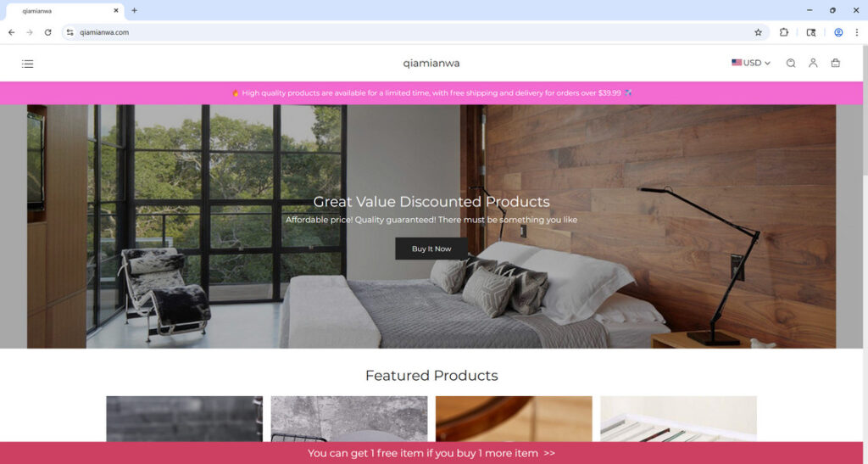Image resolution: width=868 pixels, height=464 pixels.
Task: Click the Buy It Now button
Action: (431, 249)
